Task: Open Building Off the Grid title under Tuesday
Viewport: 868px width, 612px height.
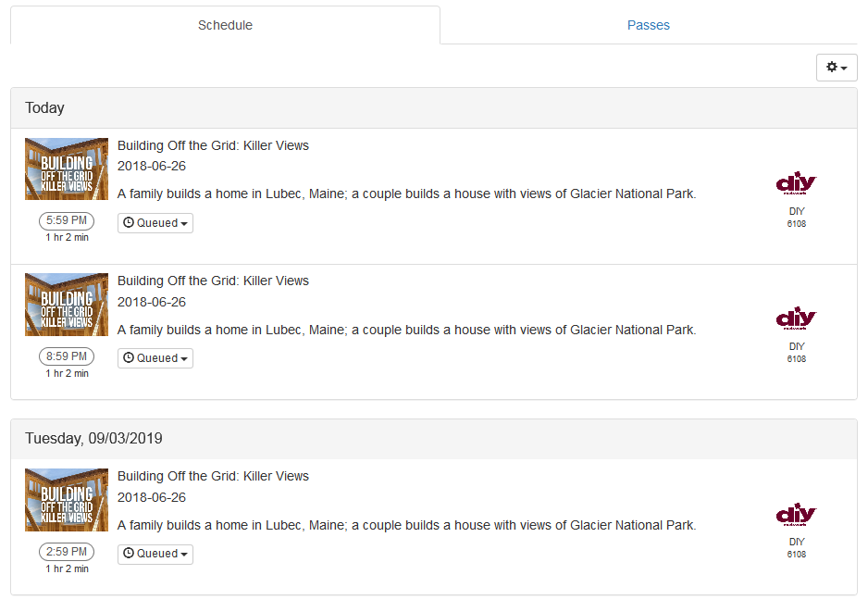Action: click(x=213, y=476)
